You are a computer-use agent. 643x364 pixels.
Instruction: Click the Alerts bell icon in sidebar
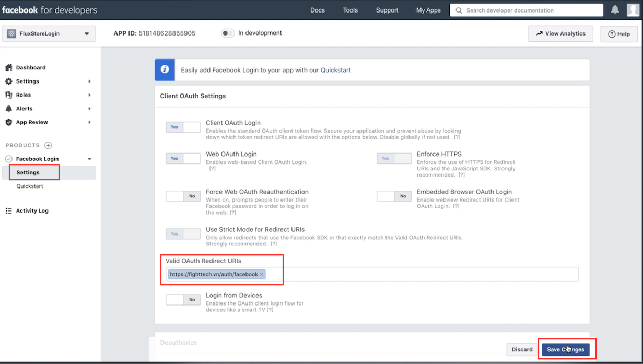pos(8,108)
